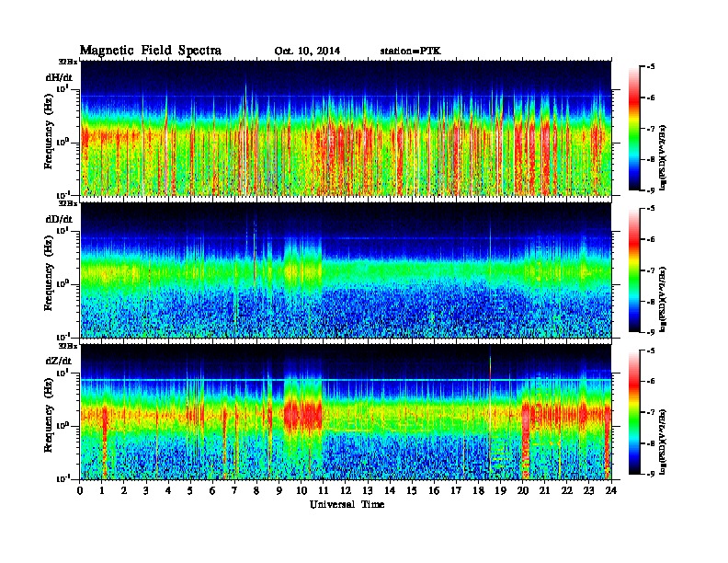This screenshot has height=563, width=728.
Task: Click the "19" hour tick on Universal Time axis
Action: pyautogui.click(x=500, y=490)
